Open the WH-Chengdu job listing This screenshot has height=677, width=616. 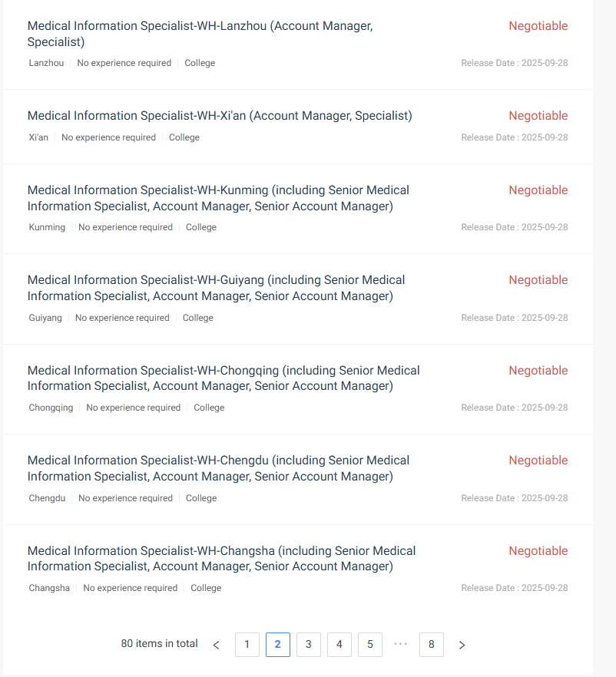coord(218,468)
